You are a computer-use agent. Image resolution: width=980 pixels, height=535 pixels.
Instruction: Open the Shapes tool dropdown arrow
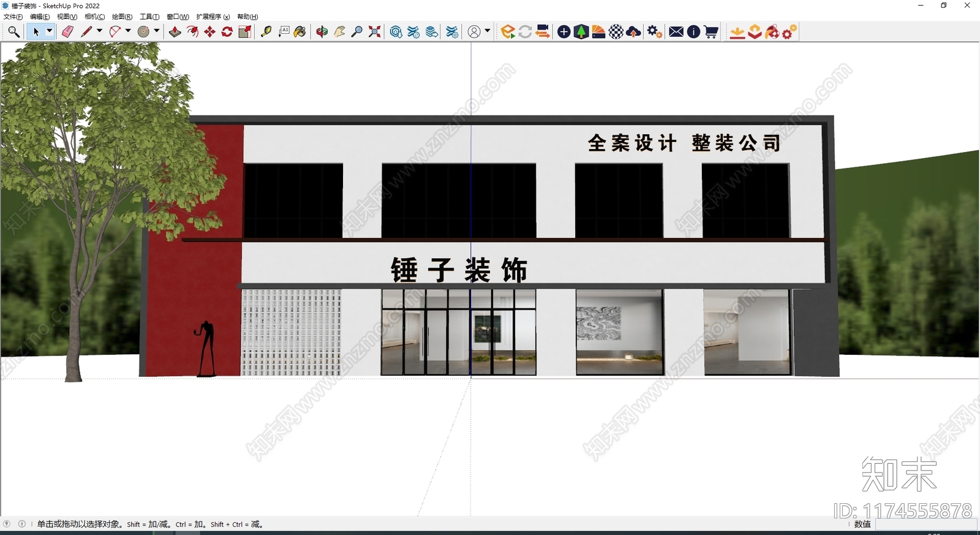coord(157,31)
